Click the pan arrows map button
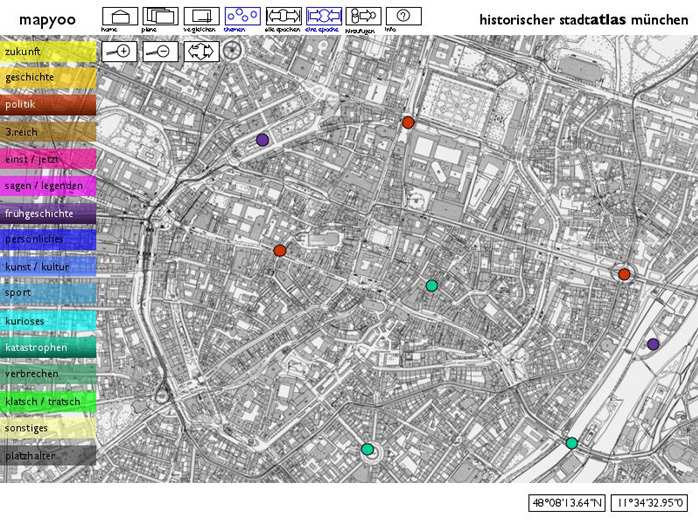This screenshot has height=524, width=698. pyautogui.click(x=201, y=52)
